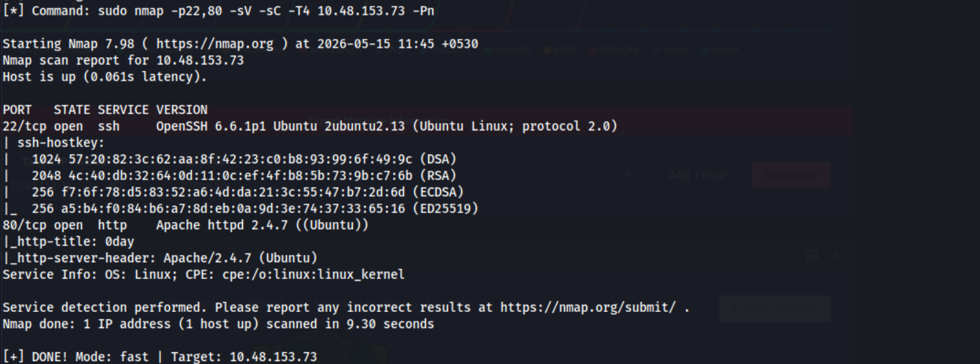Viewport: 980px width, 364px height.
Task: Click the green server stack icon
Action: click(x=811, y=256)
